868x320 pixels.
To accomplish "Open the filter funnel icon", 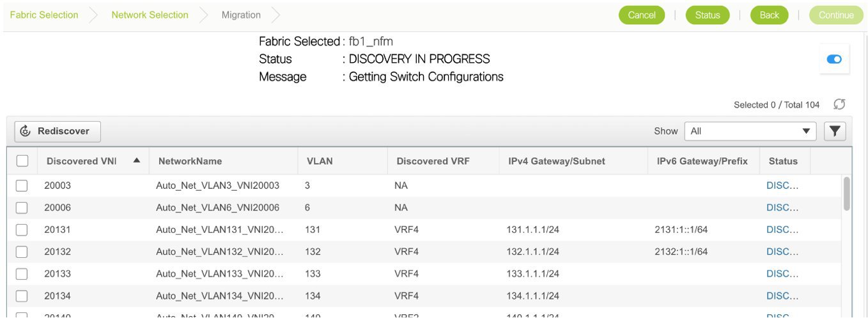I will [835, 131].
